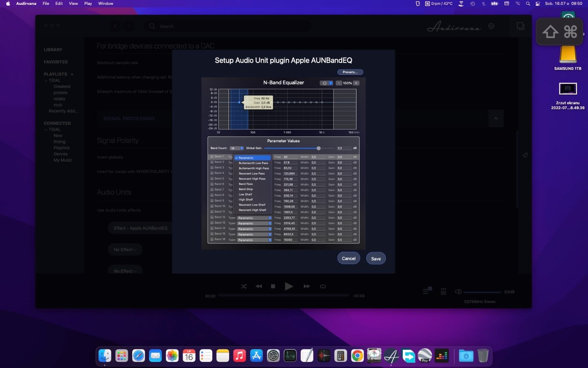Enable the Band 16 checkbox

coord(212,239)
